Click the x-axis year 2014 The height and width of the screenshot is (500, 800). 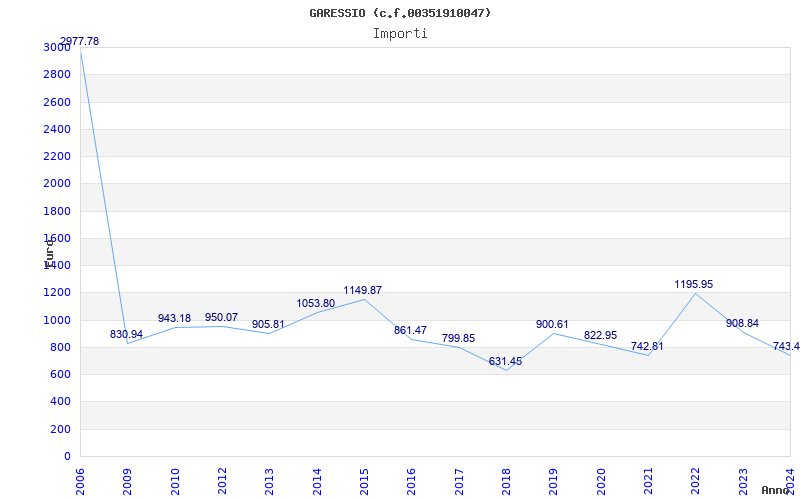coord(317,481)
